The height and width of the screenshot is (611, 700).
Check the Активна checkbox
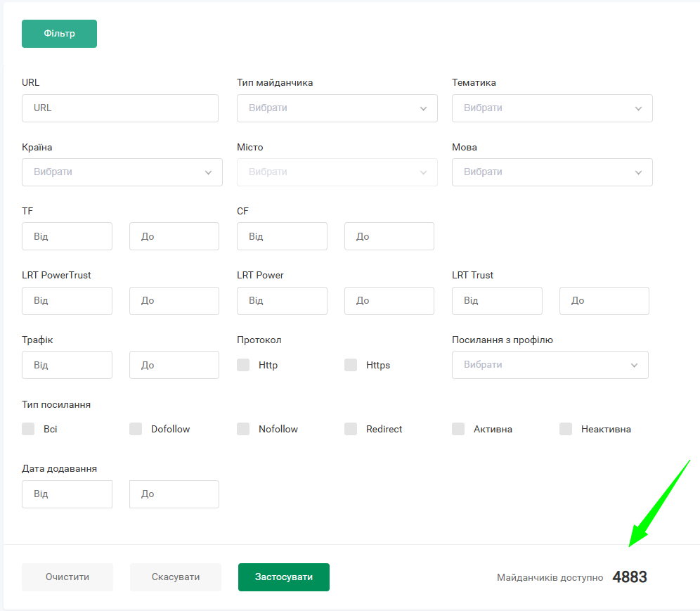pyautogui.click(x=458, y=429)
